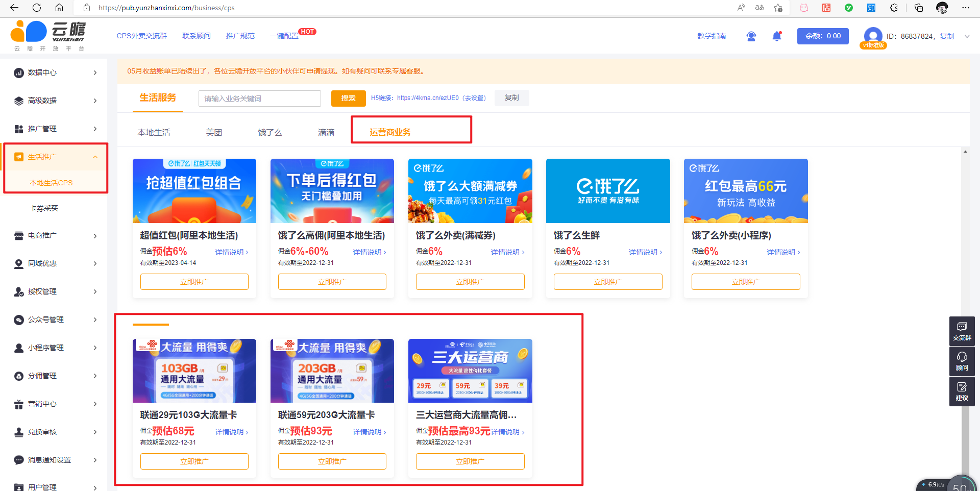980x491 pixels.
Task: Click the 高级数据 layers icon
Action: coord(19,101)
